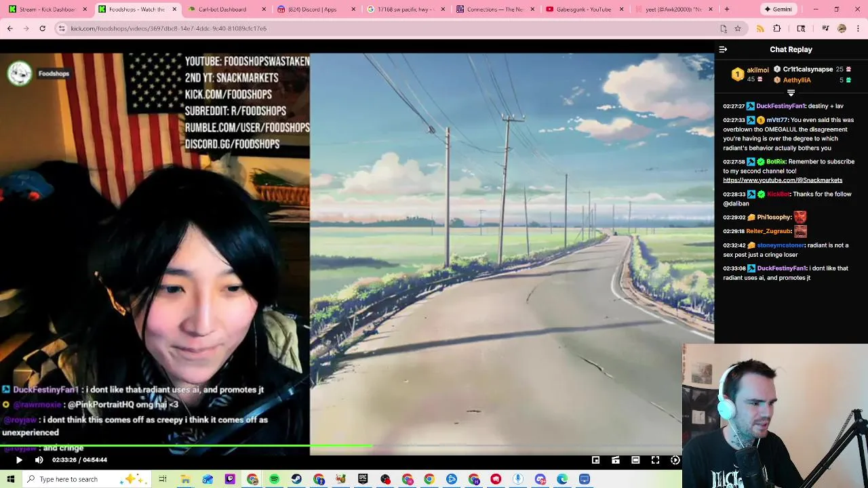This screenshot has height=488, width=868.
Task: Mute the video player volume
Action: click(39, 460)
